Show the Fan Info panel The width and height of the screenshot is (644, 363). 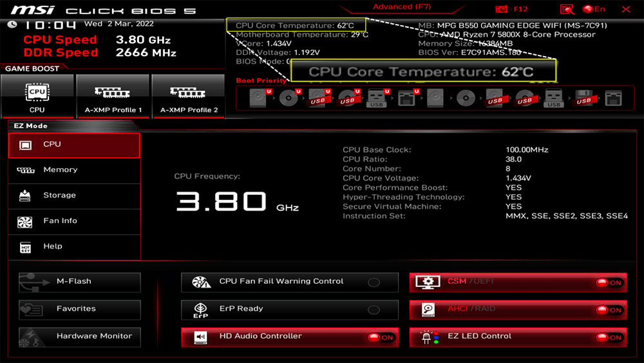pos(74,221)
